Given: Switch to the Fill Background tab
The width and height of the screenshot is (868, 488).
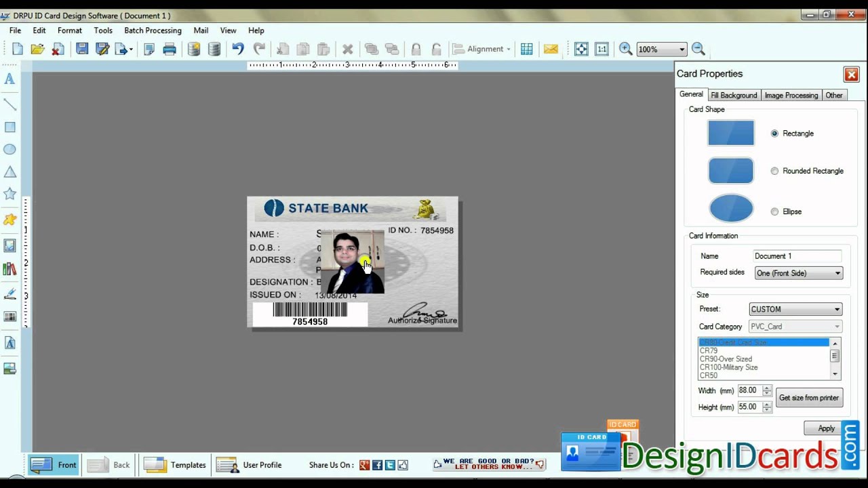Looking at the screenshot, I should tap(734, 96).
